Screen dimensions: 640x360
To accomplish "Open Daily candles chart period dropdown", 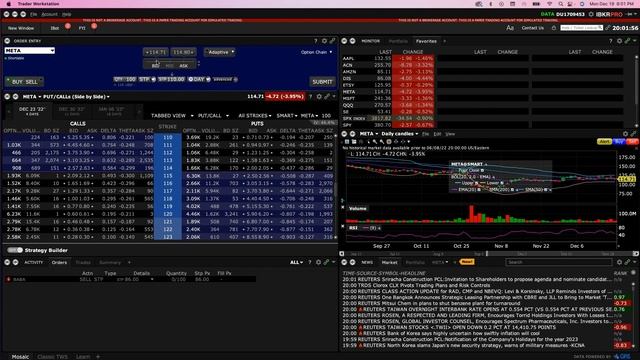I will point(399,134).
